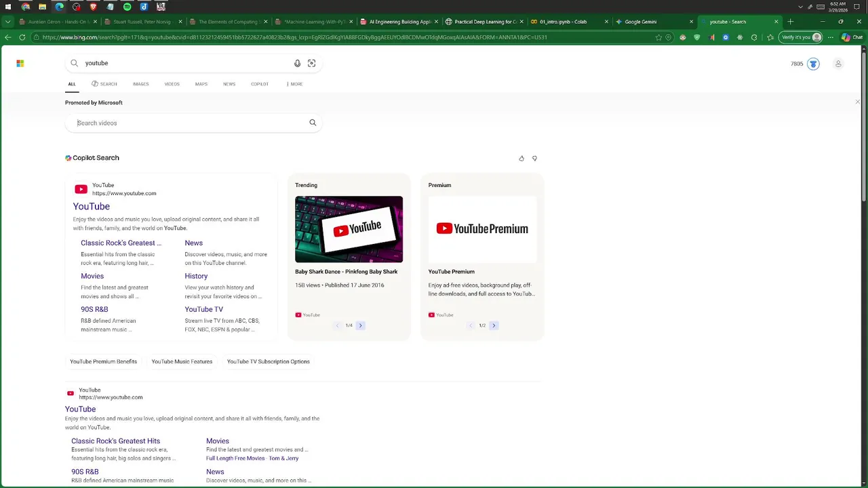Switch to the COPILOT tab
This screenshot has width=868, height=488.
(260, 84)
